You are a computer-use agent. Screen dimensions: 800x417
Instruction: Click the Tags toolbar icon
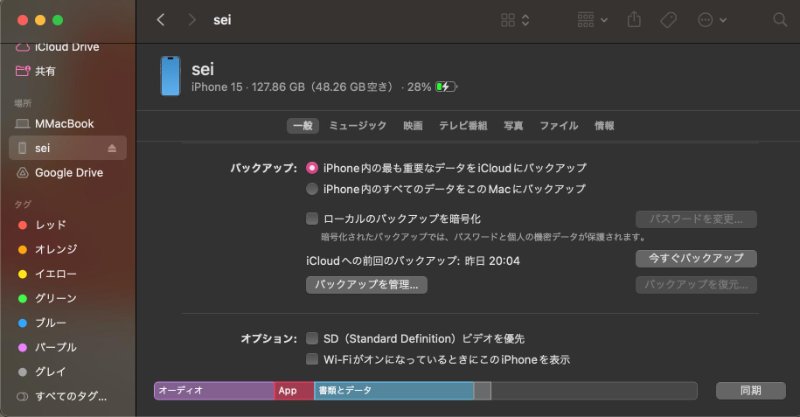[x=668, y=20]
